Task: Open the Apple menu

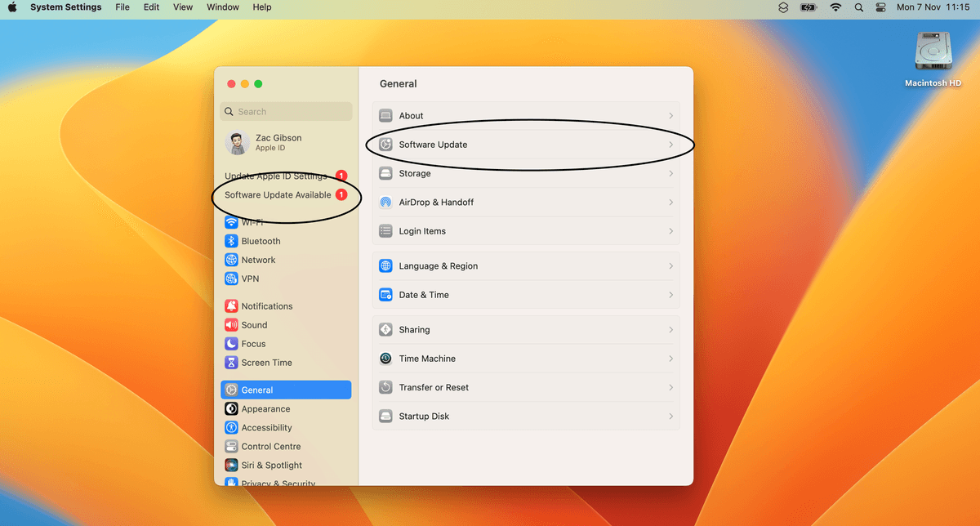Action: [x=12, y=7]
